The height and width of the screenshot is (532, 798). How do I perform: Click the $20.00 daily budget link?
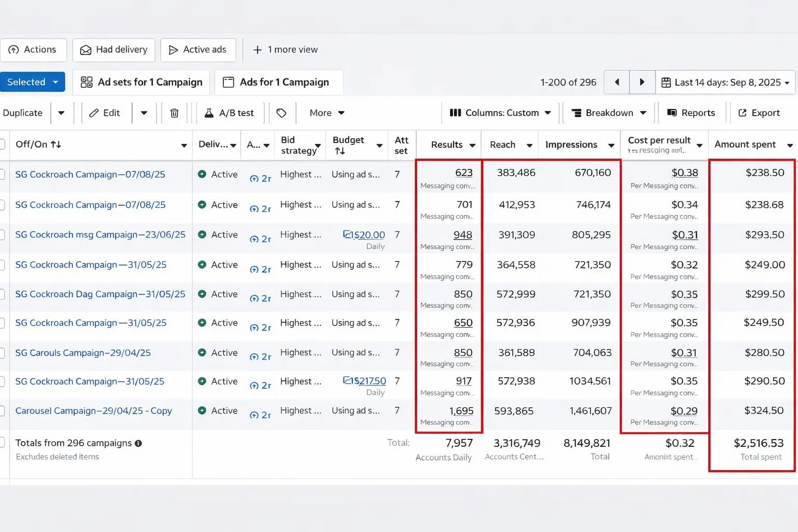tap(364, 235)
